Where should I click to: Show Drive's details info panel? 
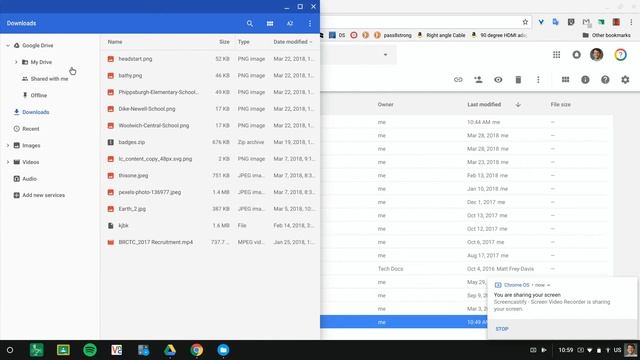[x=585, y=80]
